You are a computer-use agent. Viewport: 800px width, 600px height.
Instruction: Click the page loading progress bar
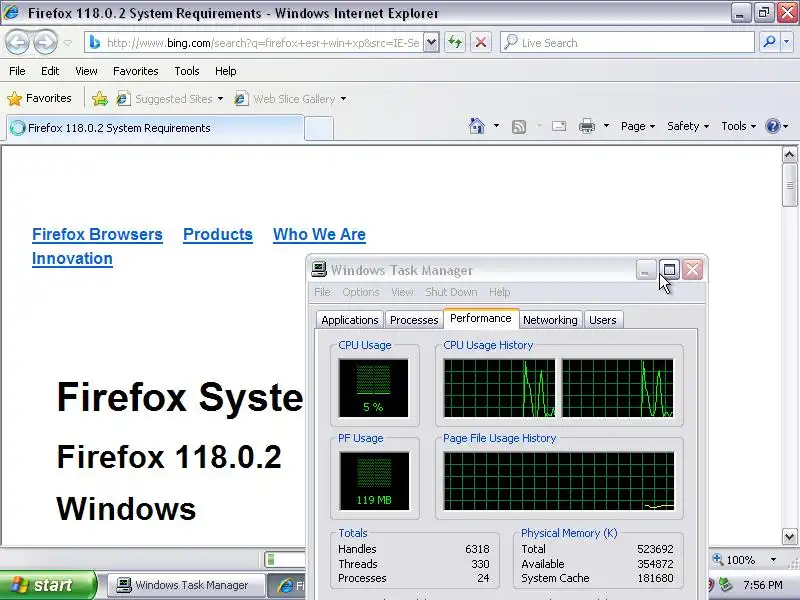coord(285,560)
